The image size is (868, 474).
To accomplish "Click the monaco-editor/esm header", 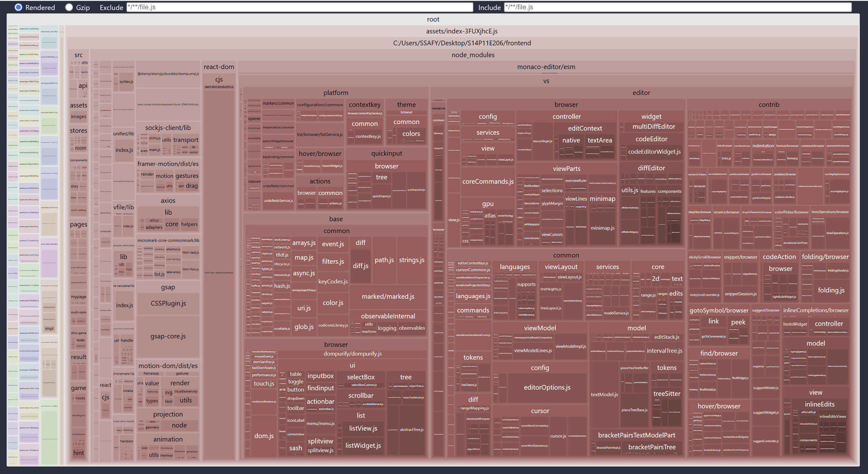I will [546, 67].
